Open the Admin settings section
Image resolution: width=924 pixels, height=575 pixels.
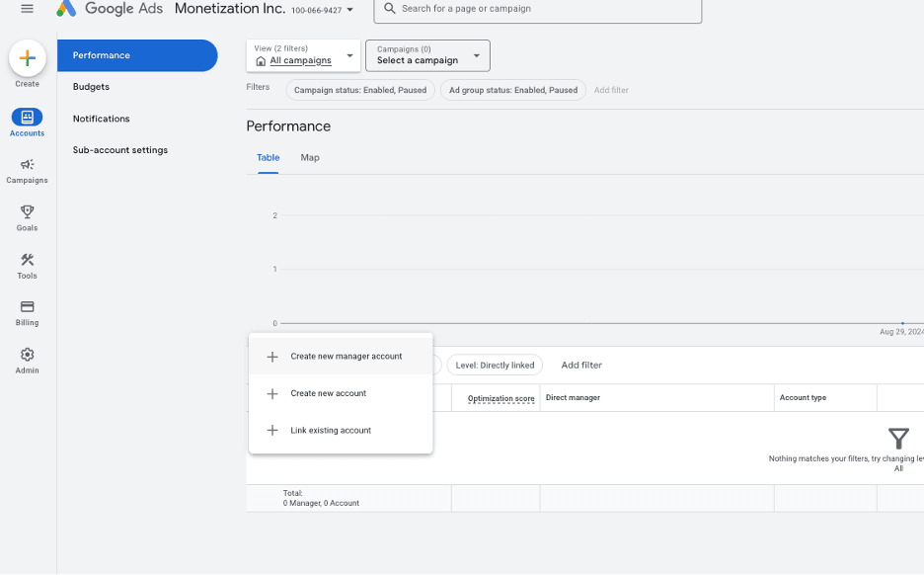[x=27, y=359]
